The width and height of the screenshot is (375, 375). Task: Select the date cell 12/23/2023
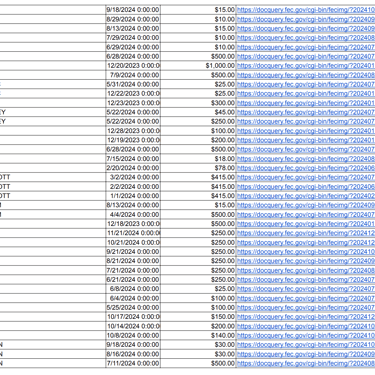[133, 103]
